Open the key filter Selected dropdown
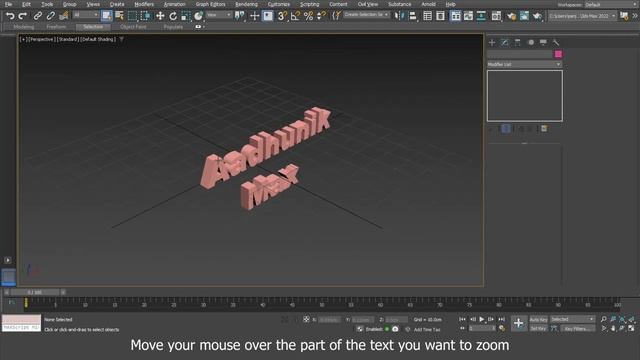This screenshot has height=360, width=640. 572,319
